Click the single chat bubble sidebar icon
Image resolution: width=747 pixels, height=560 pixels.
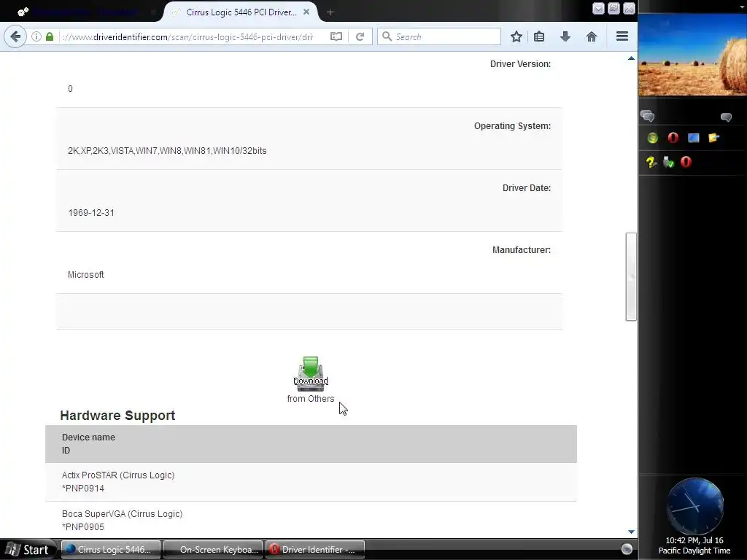tap(726, 117)
